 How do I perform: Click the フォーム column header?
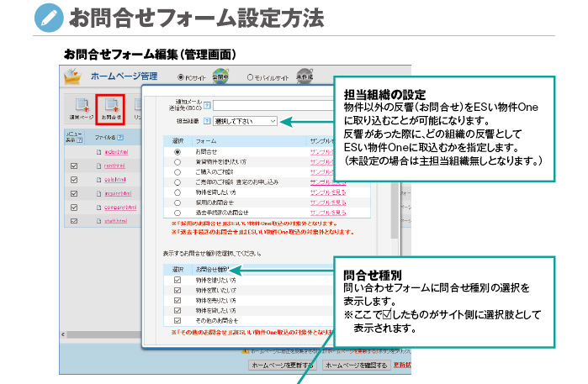(x=206, y=141)
